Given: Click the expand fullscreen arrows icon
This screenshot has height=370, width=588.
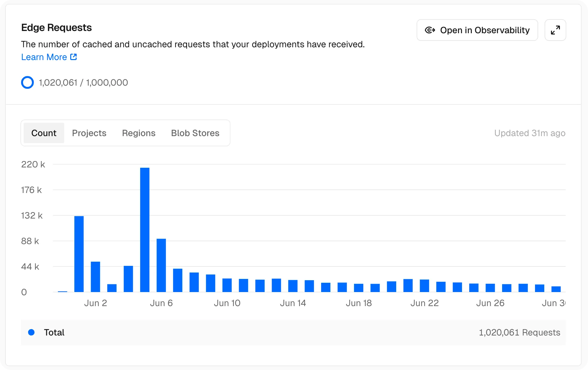Looking at the screenshot, I should (x=555, y=30).
